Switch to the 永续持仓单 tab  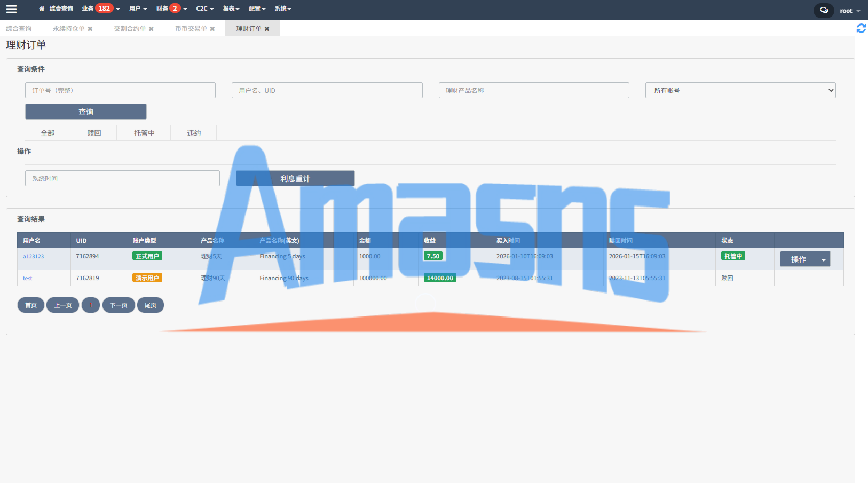[x=69, y=29]
